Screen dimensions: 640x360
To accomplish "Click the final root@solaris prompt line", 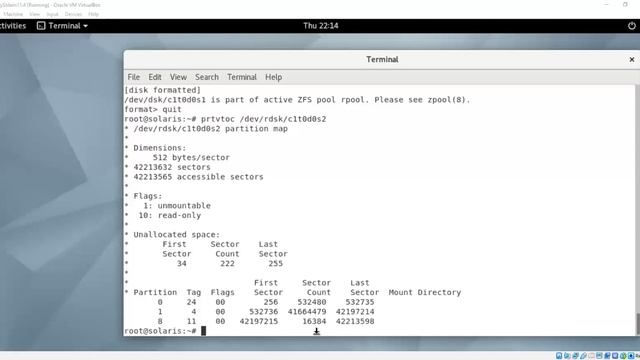I will pyautogui.click(x=165, y=331).
